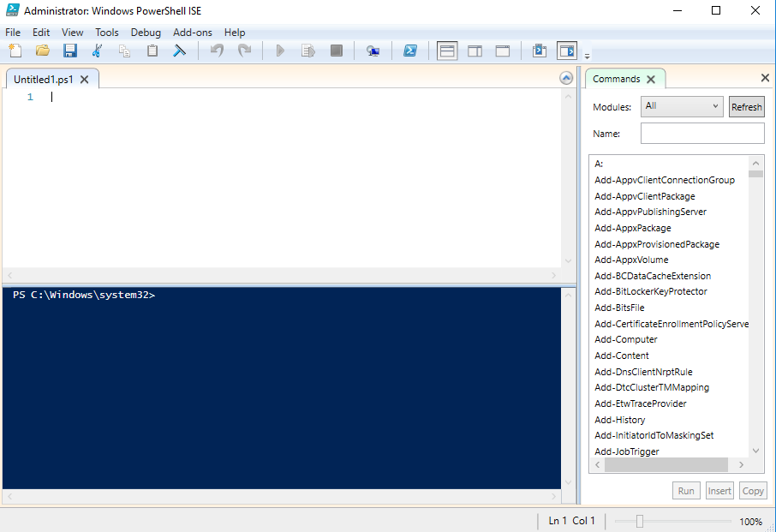Open the Debug menu

[146, 33]
